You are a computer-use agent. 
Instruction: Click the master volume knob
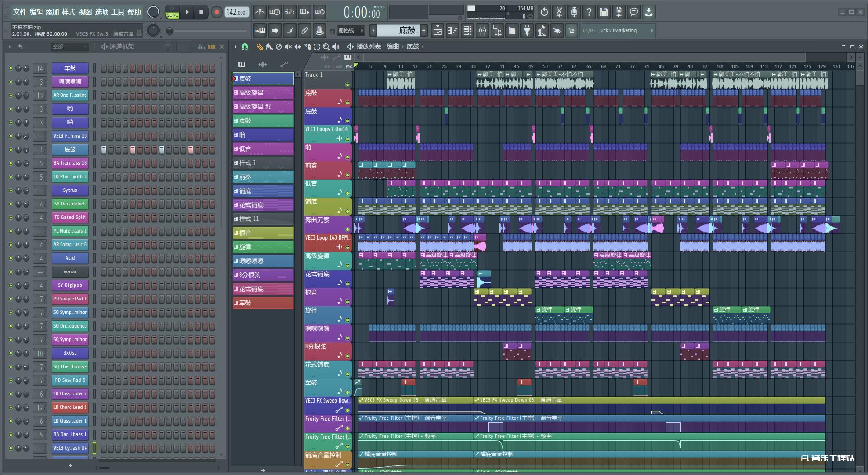point(154,12)
